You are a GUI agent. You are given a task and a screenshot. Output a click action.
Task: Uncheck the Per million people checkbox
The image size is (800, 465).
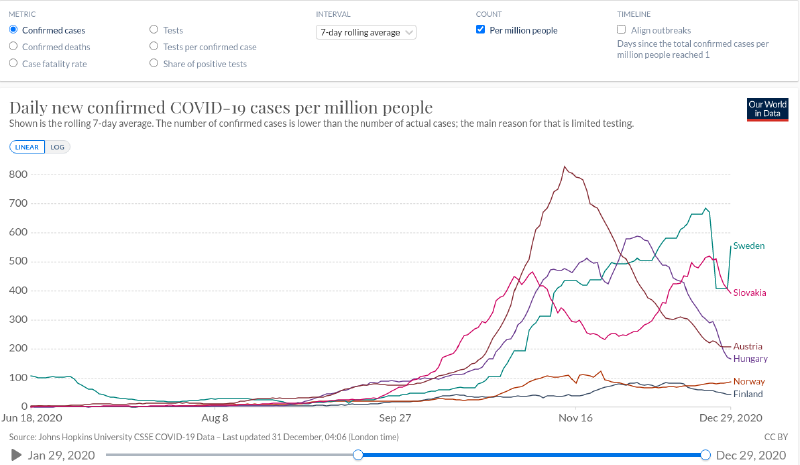click(x=482, y=30)
